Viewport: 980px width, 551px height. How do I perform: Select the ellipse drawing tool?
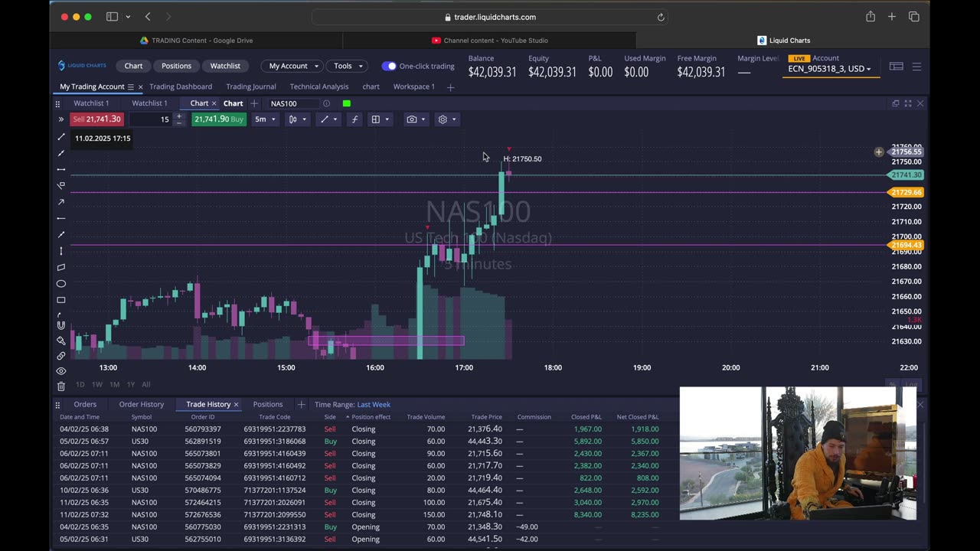[61, 283]
